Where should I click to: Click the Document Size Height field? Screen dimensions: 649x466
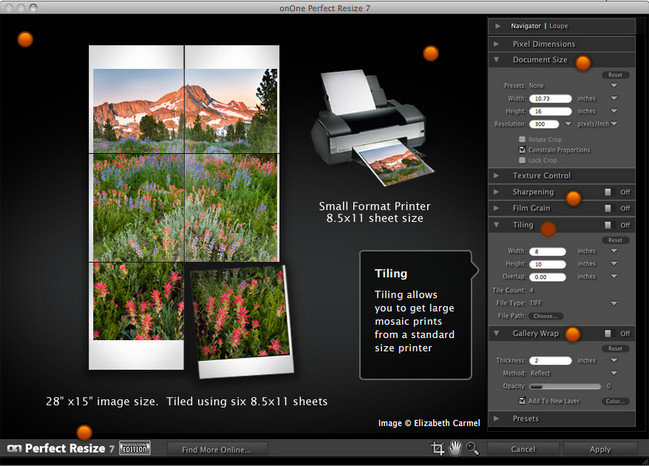click(x=550, y=111)
